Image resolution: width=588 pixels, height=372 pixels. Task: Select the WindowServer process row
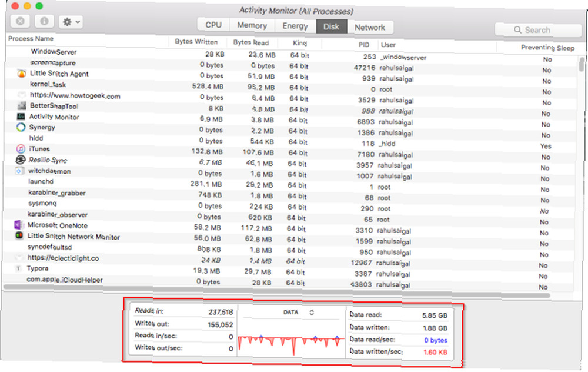(x=292, y=55)
